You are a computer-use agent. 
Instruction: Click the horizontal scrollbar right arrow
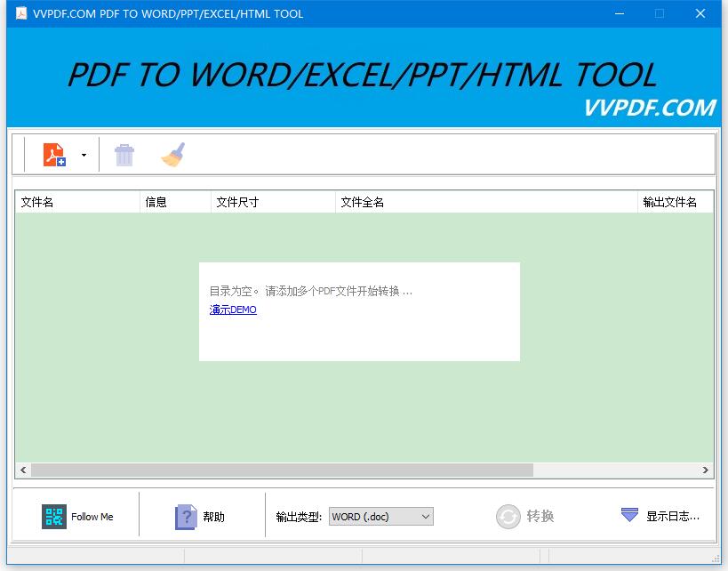[x=705, y=470]
